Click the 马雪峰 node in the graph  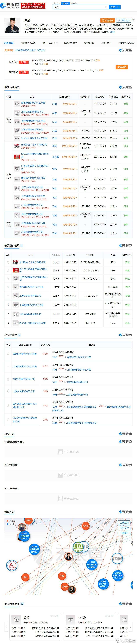[x=28, y=520]
